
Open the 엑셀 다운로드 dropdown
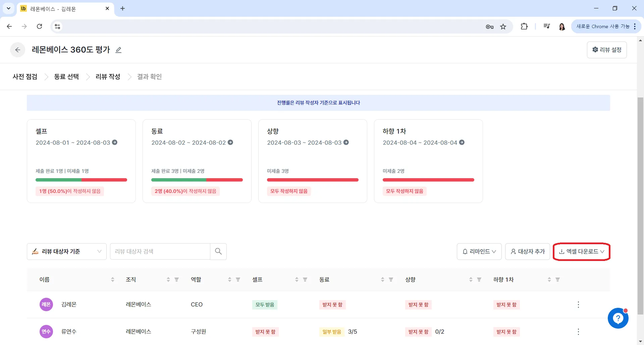(x=582, y=252)
